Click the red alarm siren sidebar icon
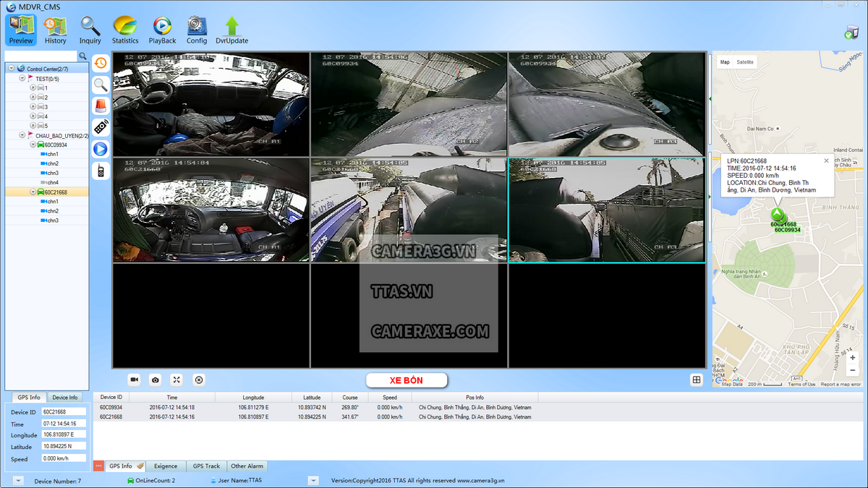 pos(101,106)
